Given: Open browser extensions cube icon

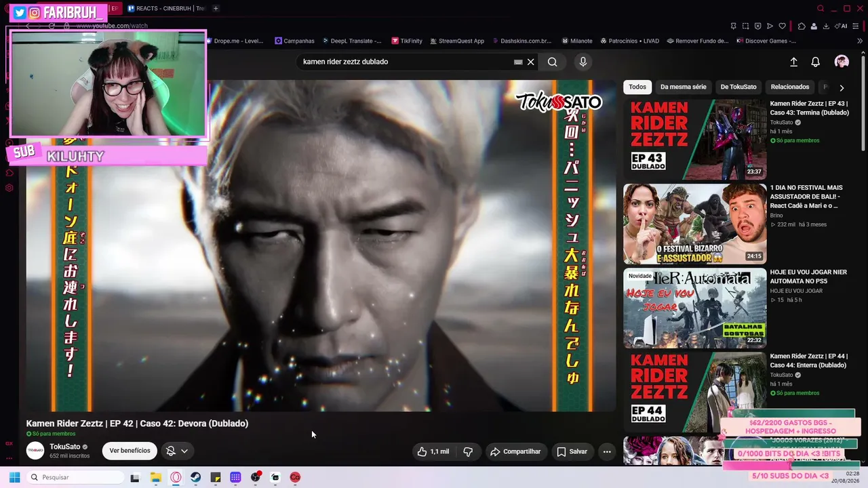Looking at the screenshot, I should pyautogui.click(x=802, y=26).
